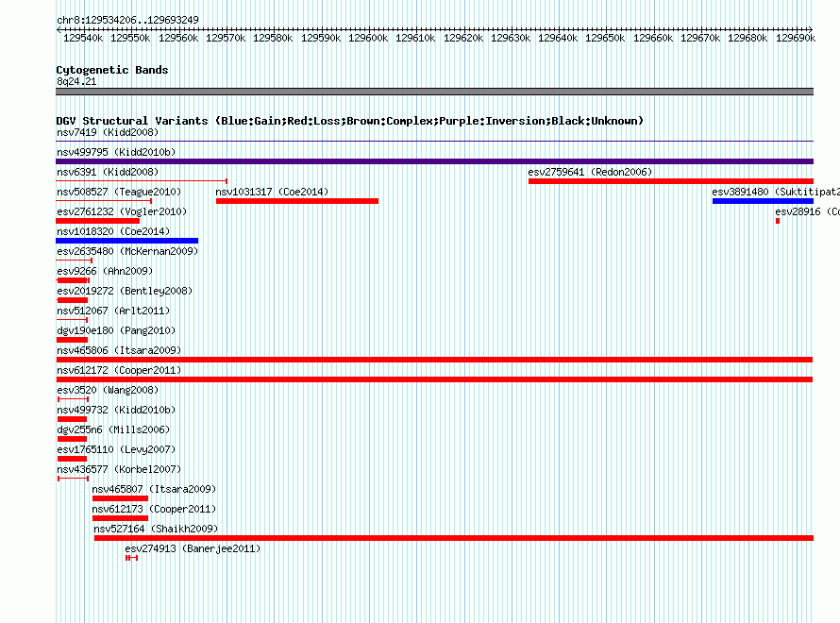The height and width of the screenshot is (623, 840).
Task: Click the 129630k ruler position
Action: (x=511, y=38)
